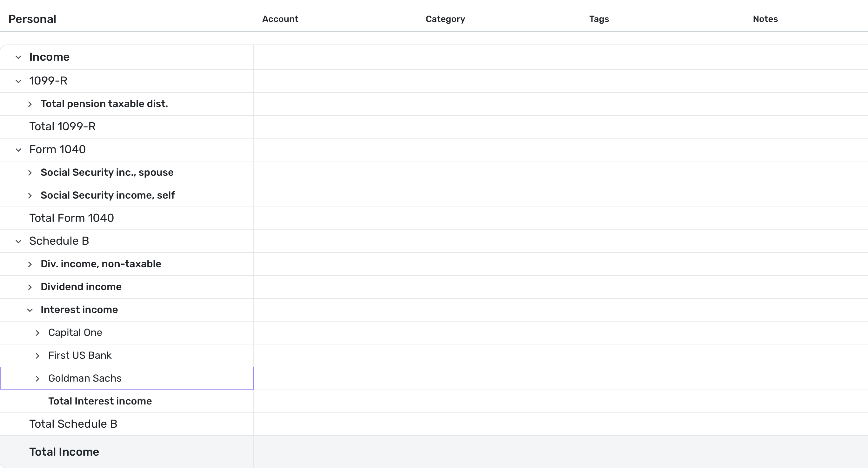Select the Total Income row
The height and width of the screenshot is (469, 868).
[x=64, y=452]
